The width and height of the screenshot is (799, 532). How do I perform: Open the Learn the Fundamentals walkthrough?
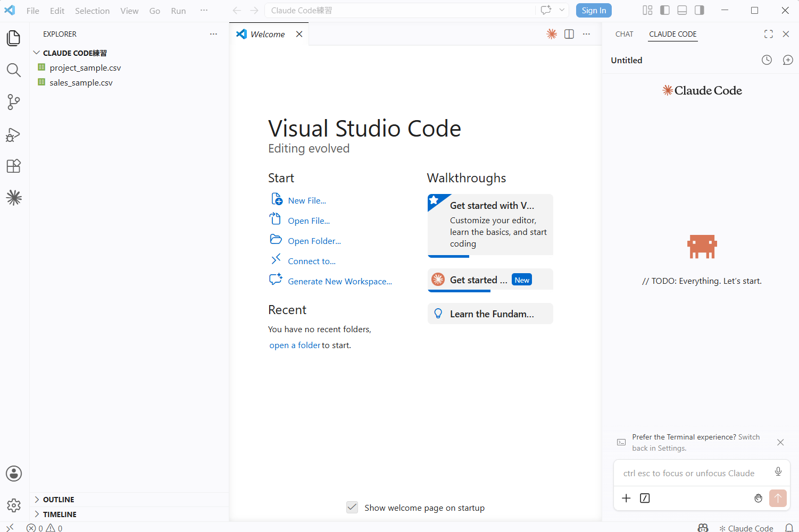(490, 314)
